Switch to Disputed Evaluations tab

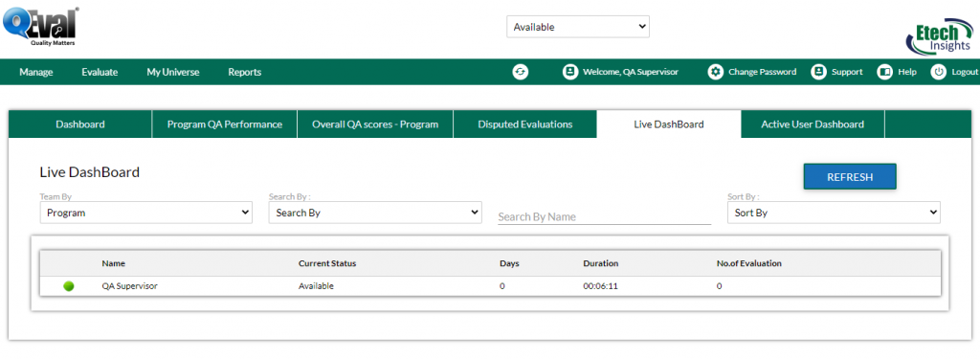click(x=525, y=124)
